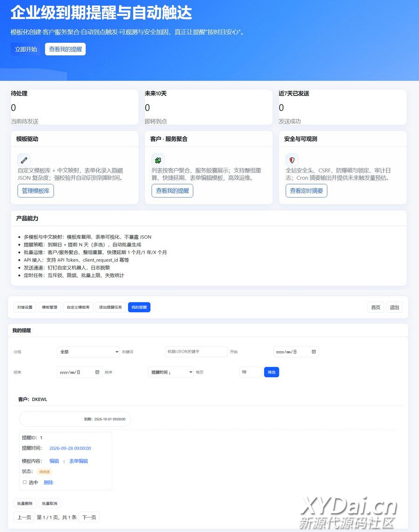Open the calendar picker for 结束 date

[97, 372]
